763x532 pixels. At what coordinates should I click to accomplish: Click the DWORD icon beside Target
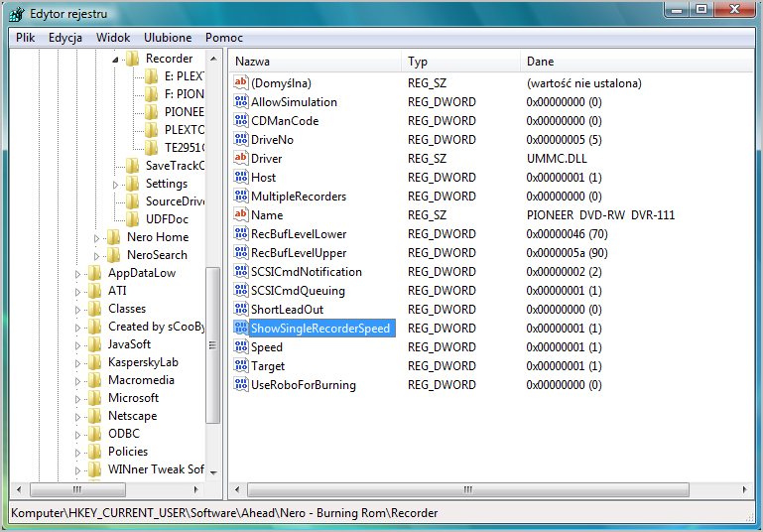click(x=240, y=365)
